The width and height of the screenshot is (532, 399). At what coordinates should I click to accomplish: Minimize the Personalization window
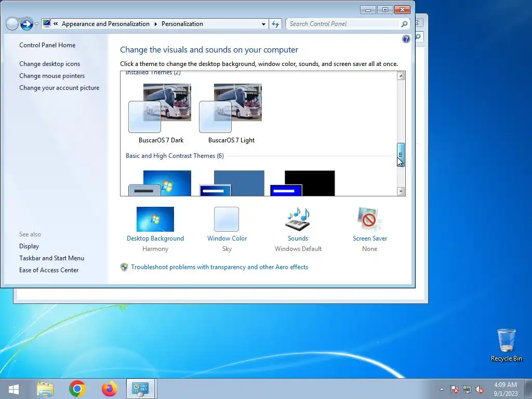point(368,9)
